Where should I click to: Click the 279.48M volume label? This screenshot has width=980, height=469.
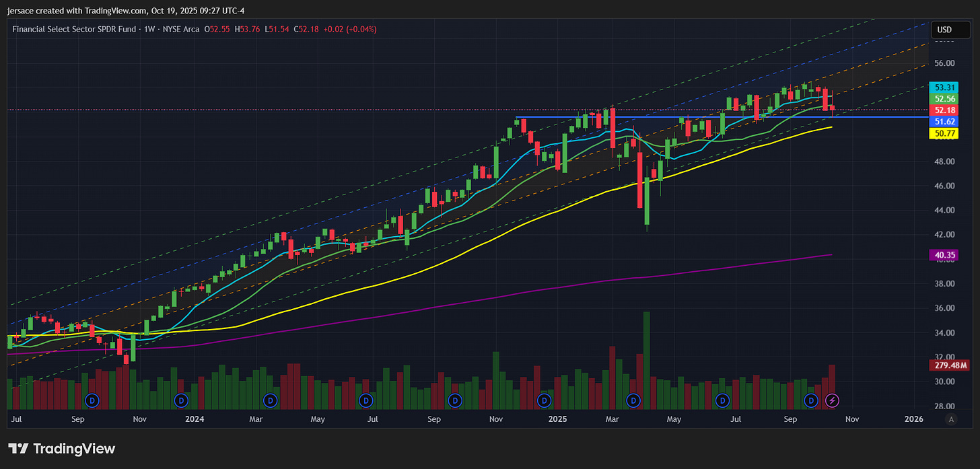(x=950, y=365)
